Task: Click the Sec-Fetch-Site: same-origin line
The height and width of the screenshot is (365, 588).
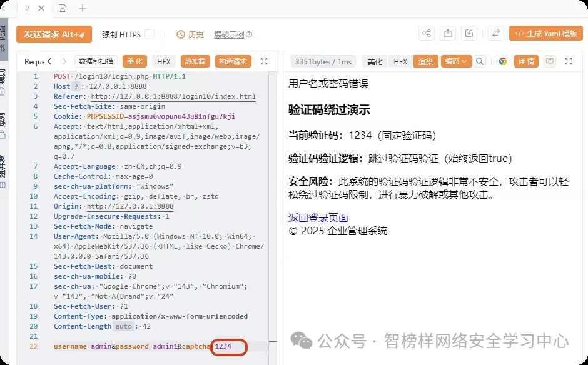Action: click(109, 106)
